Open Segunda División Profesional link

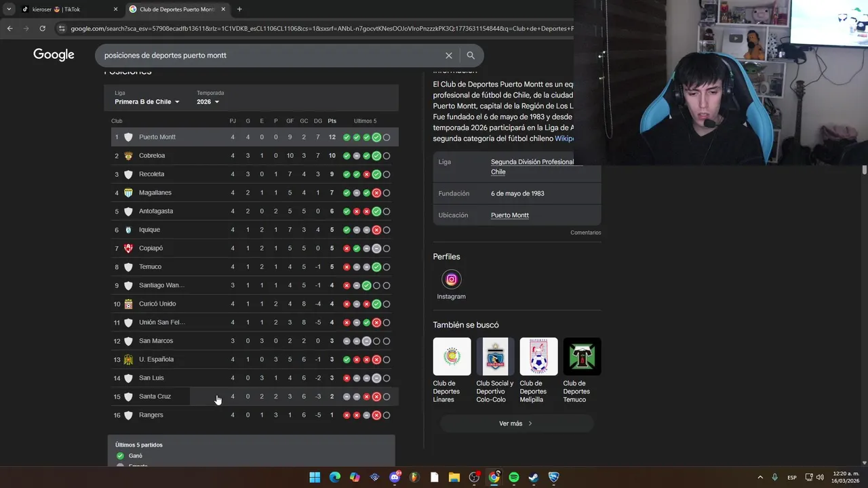(x=532, y=167)
